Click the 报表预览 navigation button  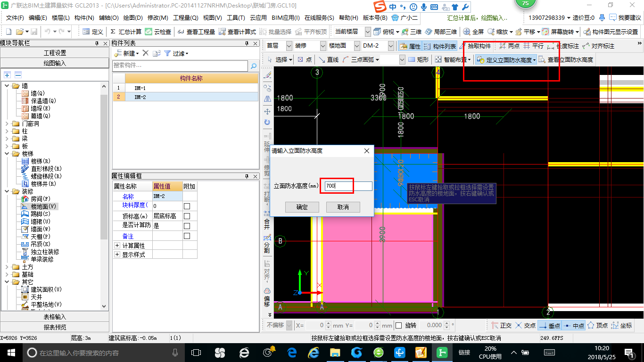55,327
